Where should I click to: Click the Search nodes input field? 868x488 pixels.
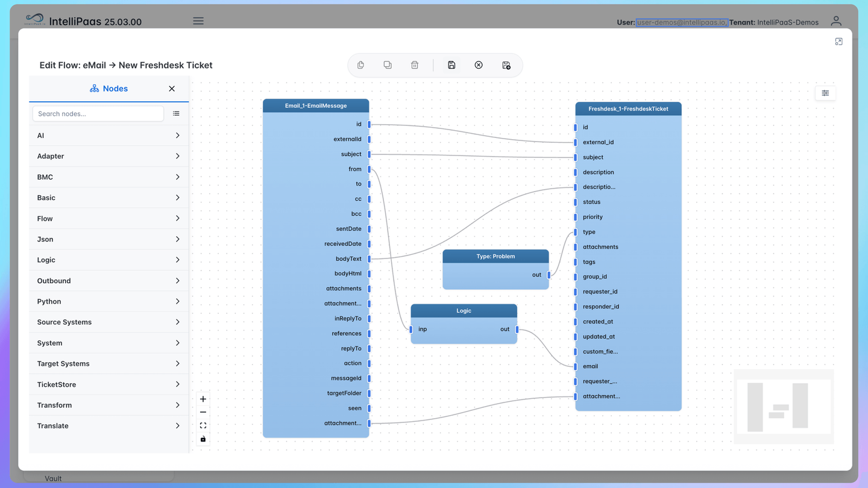98,114
